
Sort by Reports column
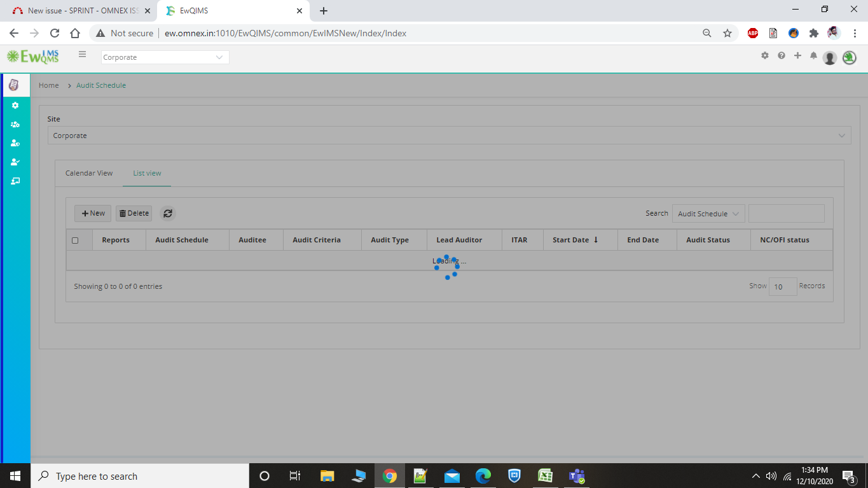[x=116, y=240]
